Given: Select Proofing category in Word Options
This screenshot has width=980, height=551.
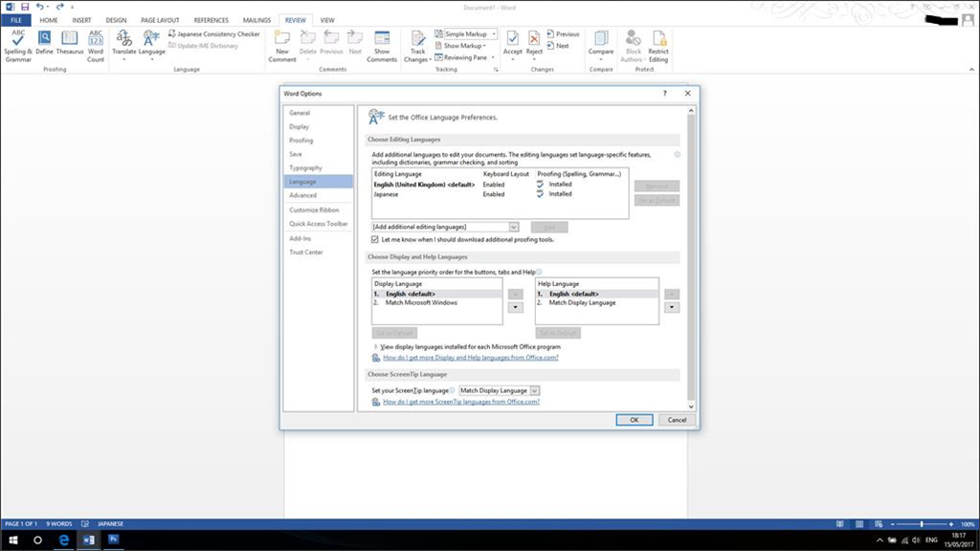Looking at the screenshot, I should click(318, 141).
